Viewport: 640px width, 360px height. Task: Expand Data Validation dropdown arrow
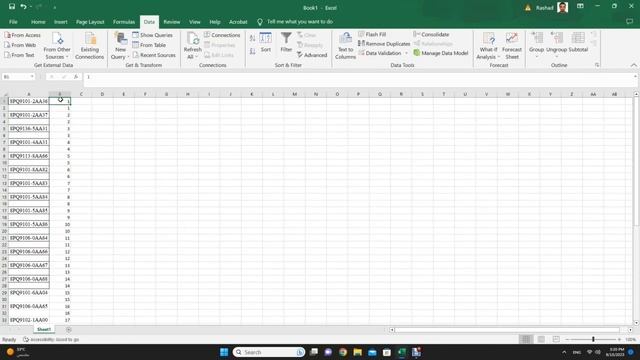pyautogui.click(x=406, y=53)
